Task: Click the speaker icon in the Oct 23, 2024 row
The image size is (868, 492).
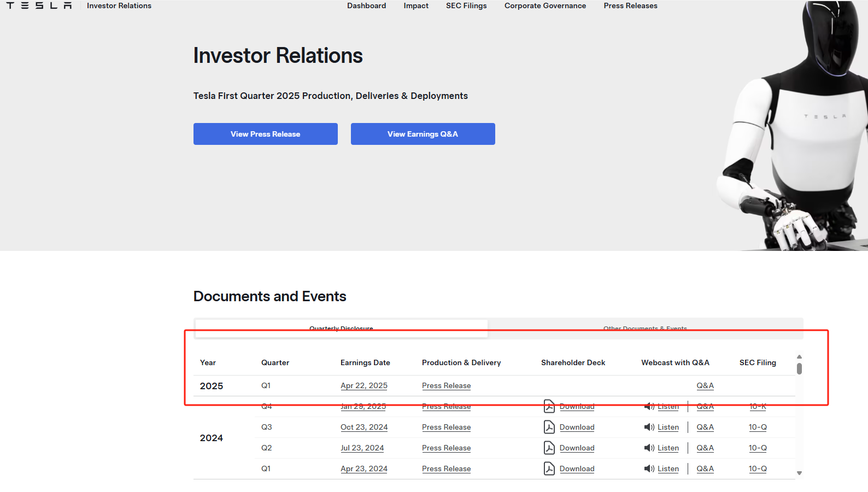Action: pyautogui.click(x=649, y=427)
